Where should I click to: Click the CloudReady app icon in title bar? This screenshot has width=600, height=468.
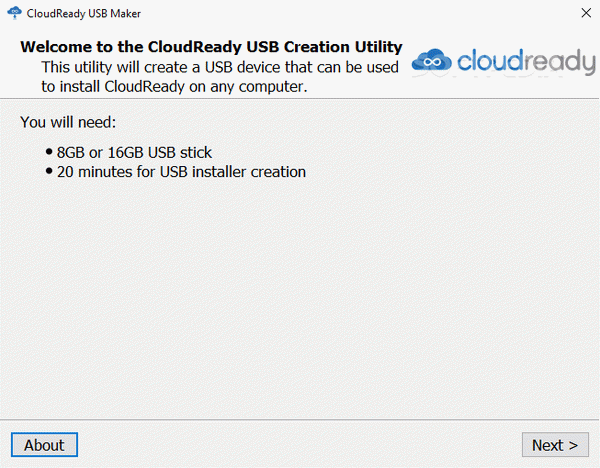[15, 13]
